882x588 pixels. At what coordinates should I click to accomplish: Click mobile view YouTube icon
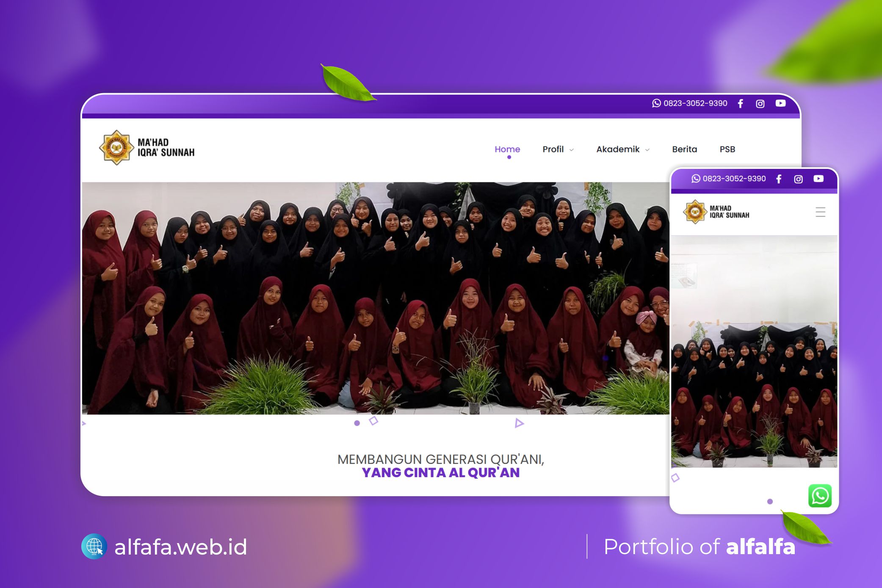(818, 179)
